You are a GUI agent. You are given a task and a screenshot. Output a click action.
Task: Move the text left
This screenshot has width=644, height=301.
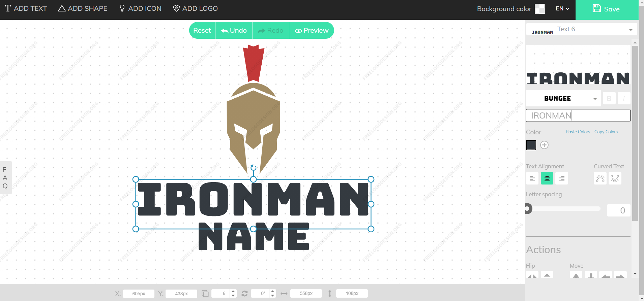coord(606,275)
